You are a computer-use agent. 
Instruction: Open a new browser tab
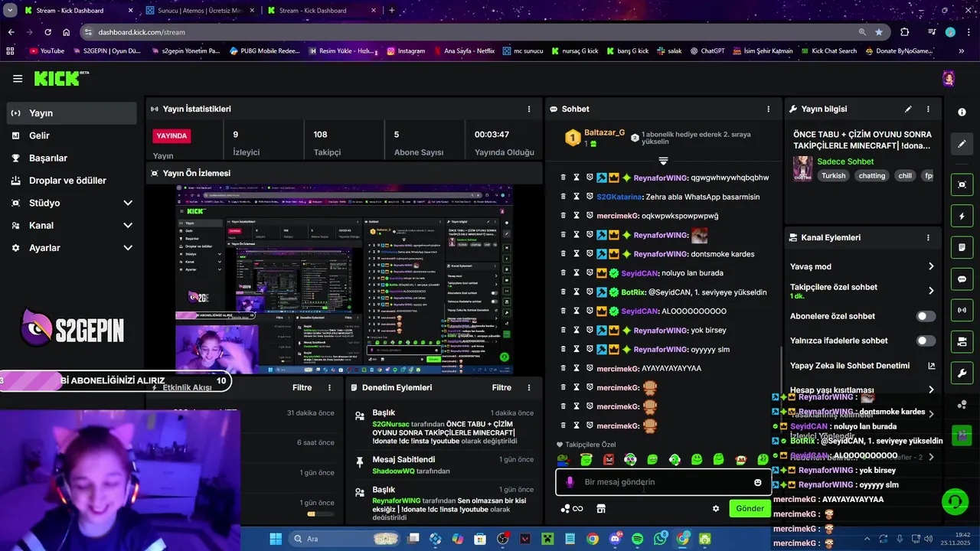click(x=392, y=11)
